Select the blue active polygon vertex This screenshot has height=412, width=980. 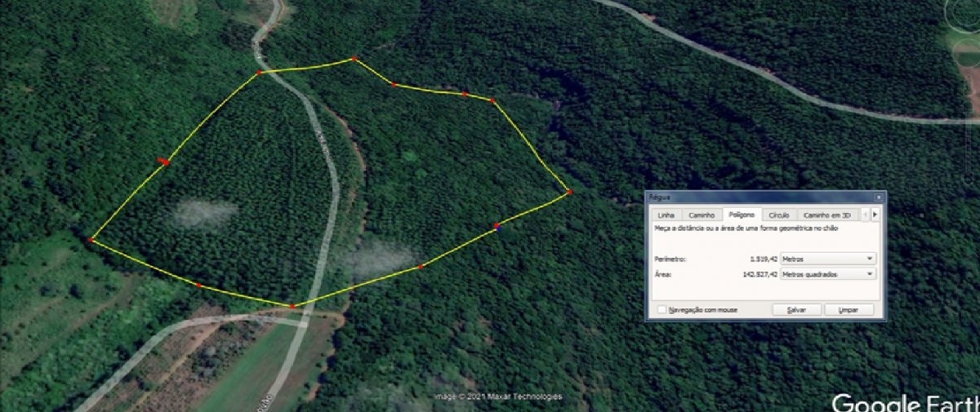(x=497, y=227)
